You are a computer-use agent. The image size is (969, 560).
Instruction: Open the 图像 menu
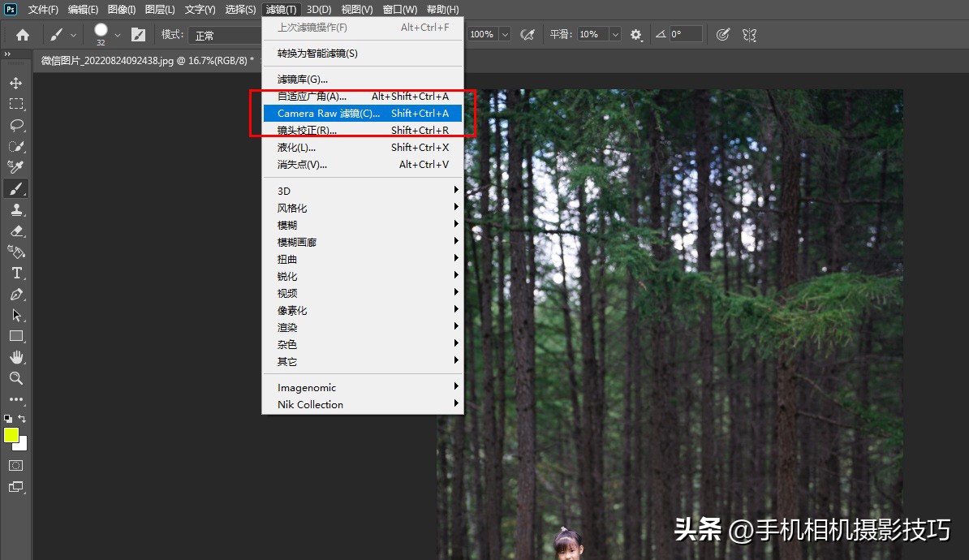pyautogui.click(x=120, y=9)
